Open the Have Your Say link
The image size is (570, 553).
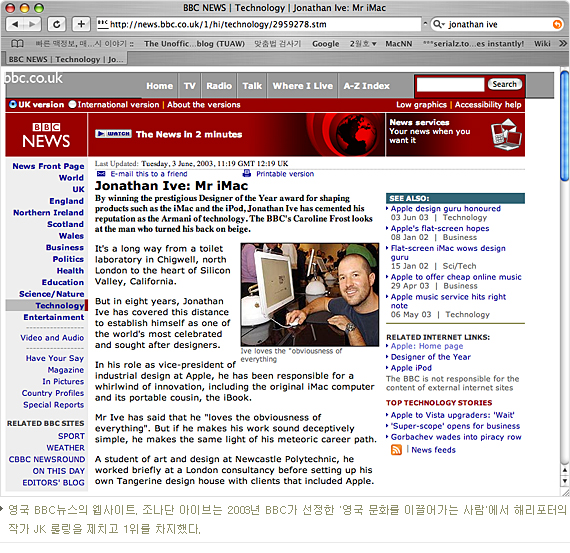point(55,358)
